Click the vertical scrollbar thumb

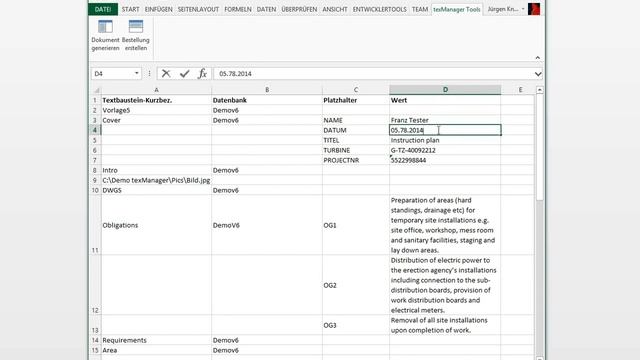540,147
